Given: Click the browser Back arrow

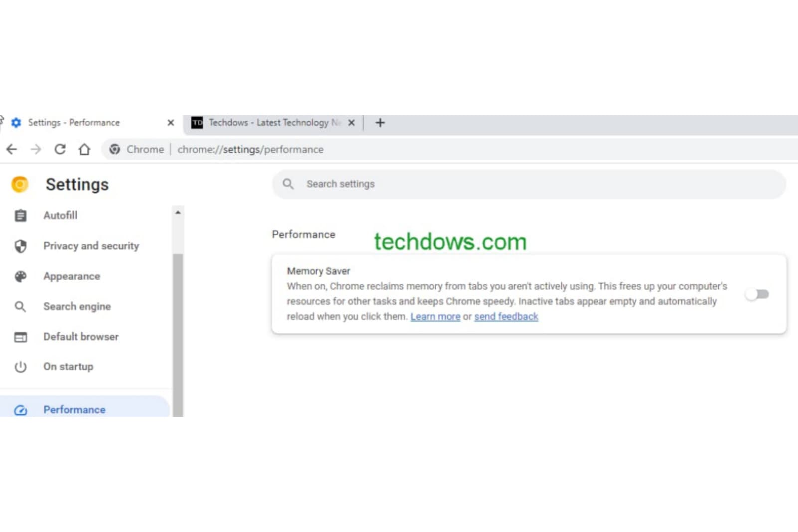Looking at the screenshot, I should (x=12, y=149).
